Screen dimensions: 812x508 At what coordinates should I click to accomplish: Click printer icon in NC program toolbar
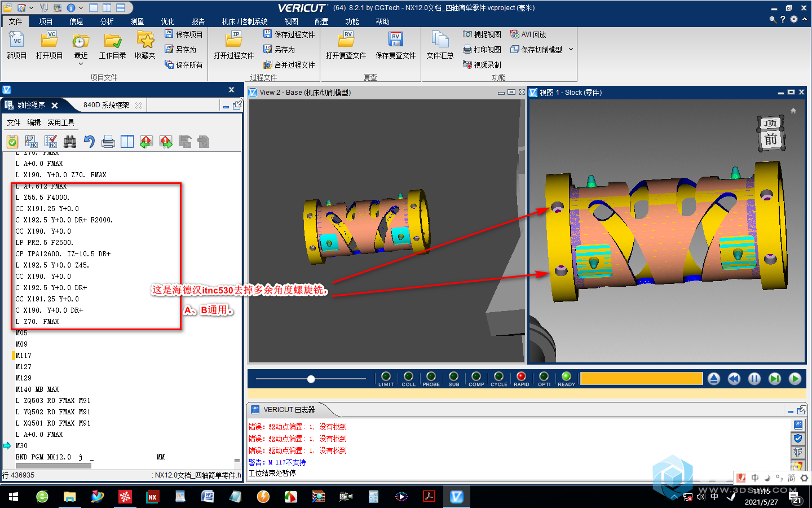click(108, 142)
